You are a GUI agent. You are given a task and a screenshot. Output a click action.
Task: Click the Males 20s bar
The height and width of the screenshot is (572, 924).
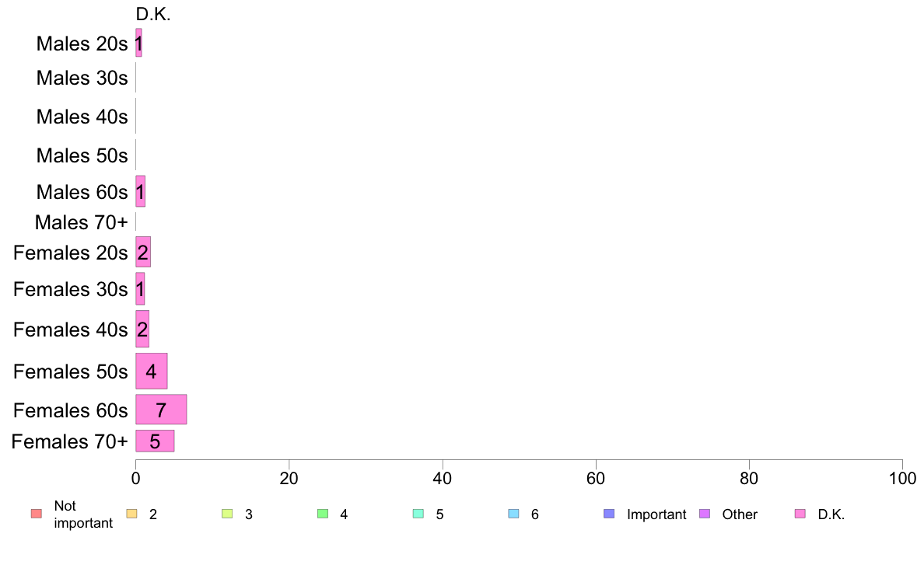[138, 43]
